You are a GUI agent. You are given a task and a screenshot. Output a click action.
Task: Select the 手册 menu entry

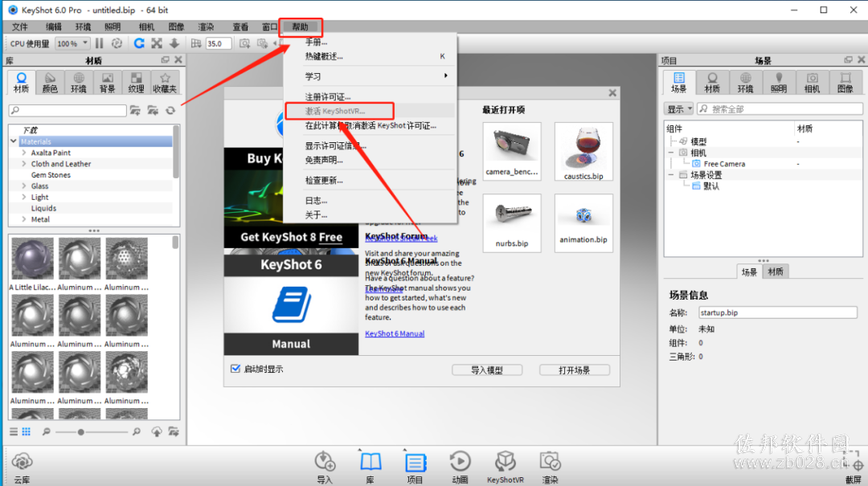371,42
